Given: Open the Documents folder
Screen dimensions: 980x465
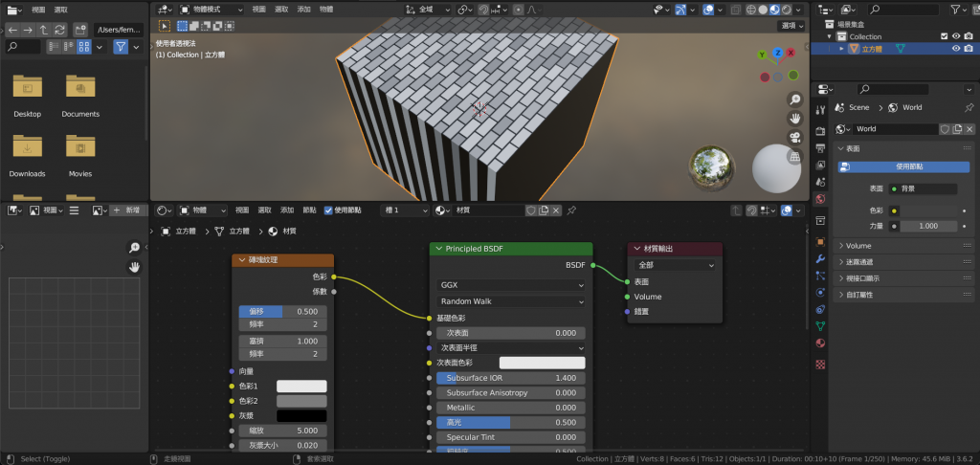Looking at the screenshot, I should 80,96.
